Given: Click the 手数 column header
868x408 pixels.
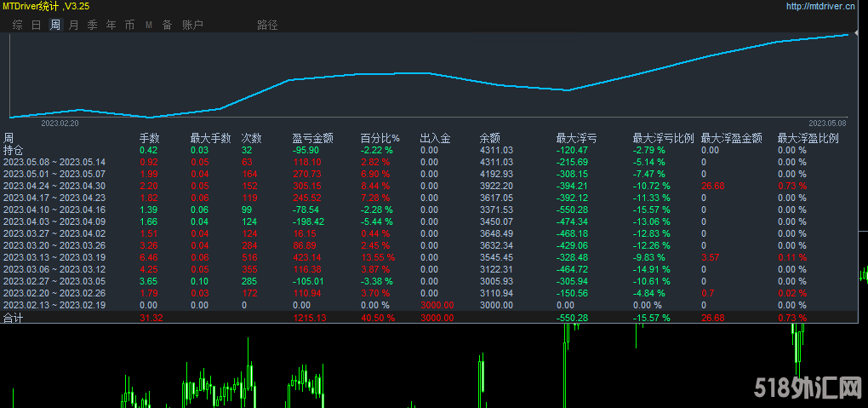Looking at the screenshot, I should [x=150, y=138].
